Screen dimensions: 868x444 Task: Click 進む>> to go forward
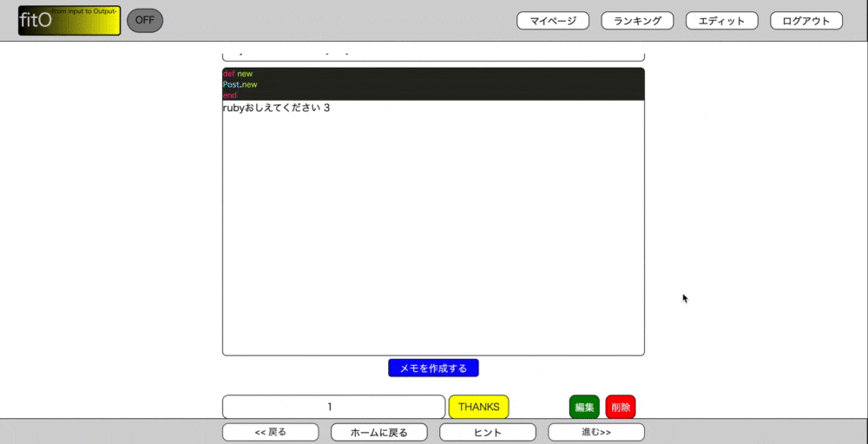click(596, 433)
